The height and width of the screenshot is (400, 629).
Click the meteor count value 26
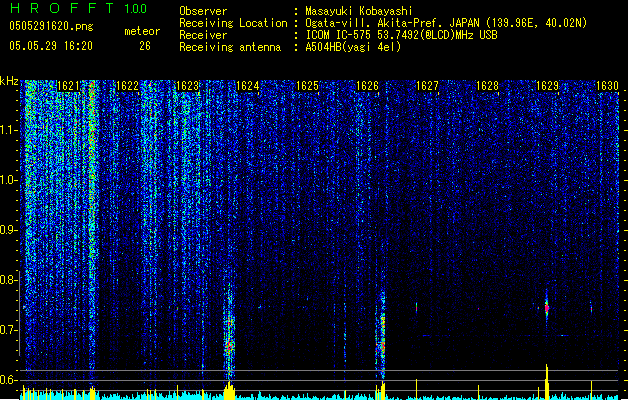tap(145, 46)
